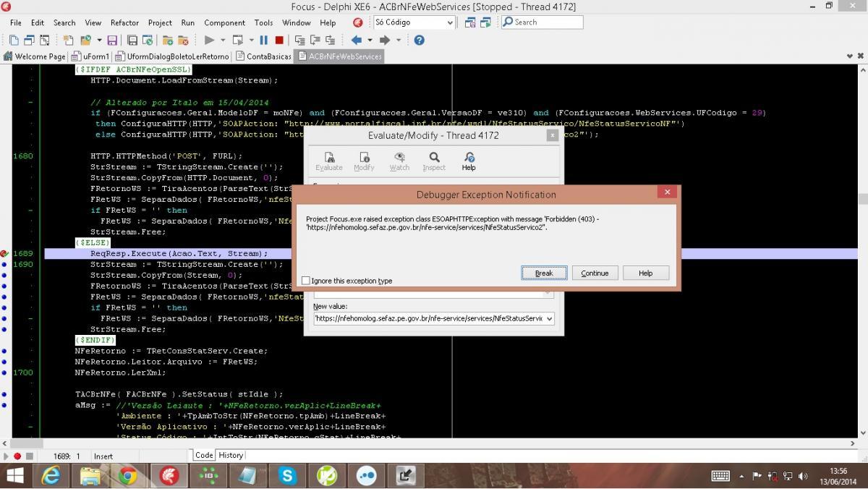Viewport: 868px width, 489px height.
Task: Open the Só Código desktop layout dropdown
Action: [x=450, y=22]
